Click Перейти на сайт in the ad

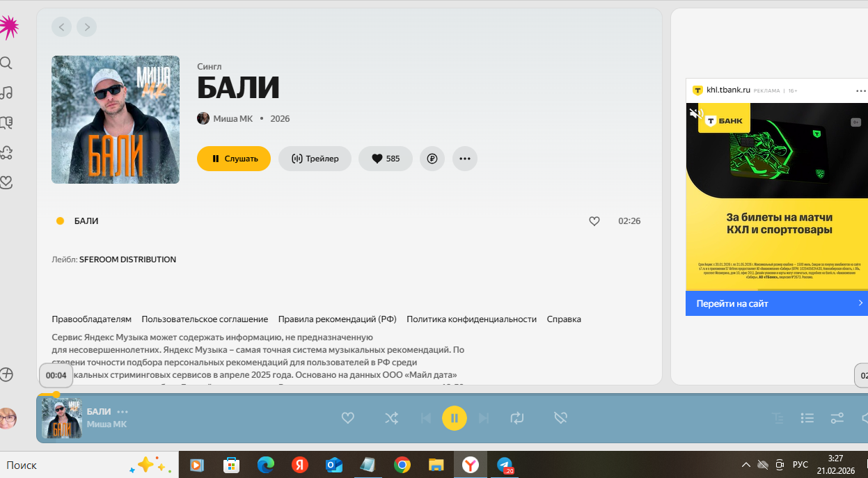(x=777, y=303)
